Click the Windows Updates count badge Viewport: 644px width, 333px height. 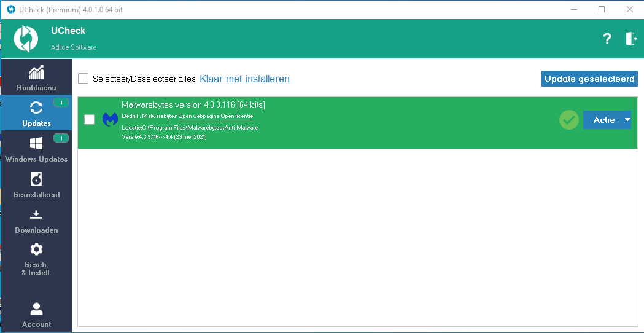coord(61,138)
